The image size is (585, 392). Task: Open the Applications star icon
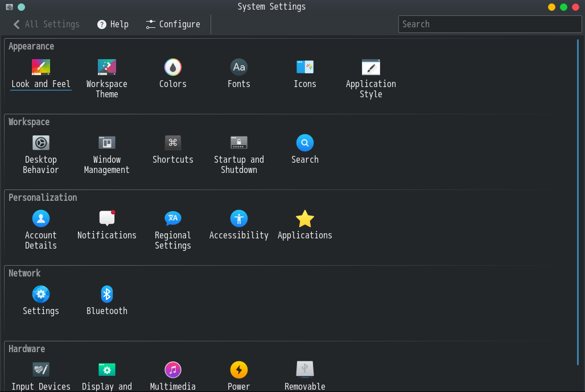pos(305,218)
